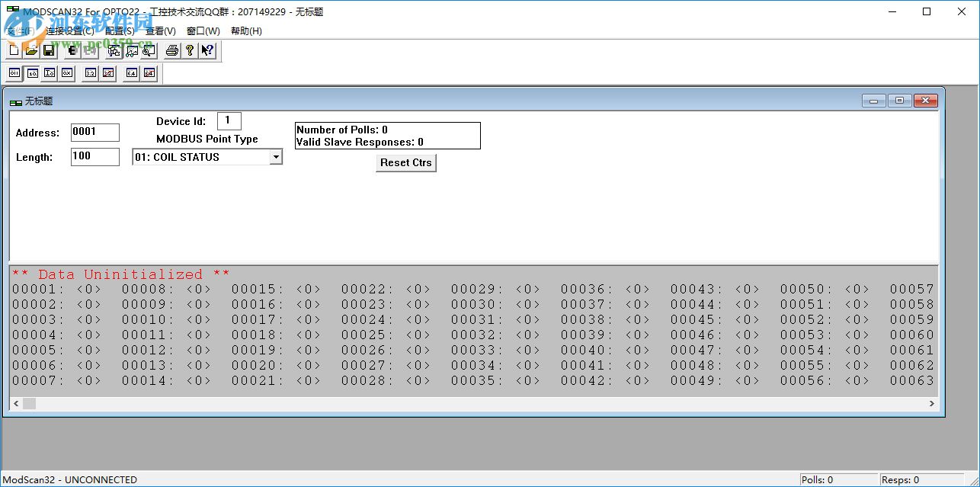Select binary display format icon
980x487 pixels.
coord(14,73)
